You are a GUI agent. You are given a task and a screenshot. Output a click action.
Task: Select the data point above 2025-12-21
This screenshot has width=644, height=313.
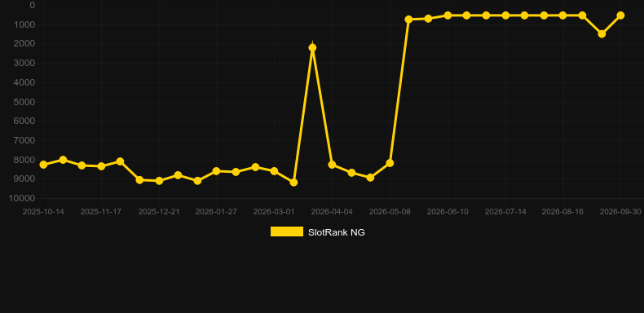coord(159,181)
